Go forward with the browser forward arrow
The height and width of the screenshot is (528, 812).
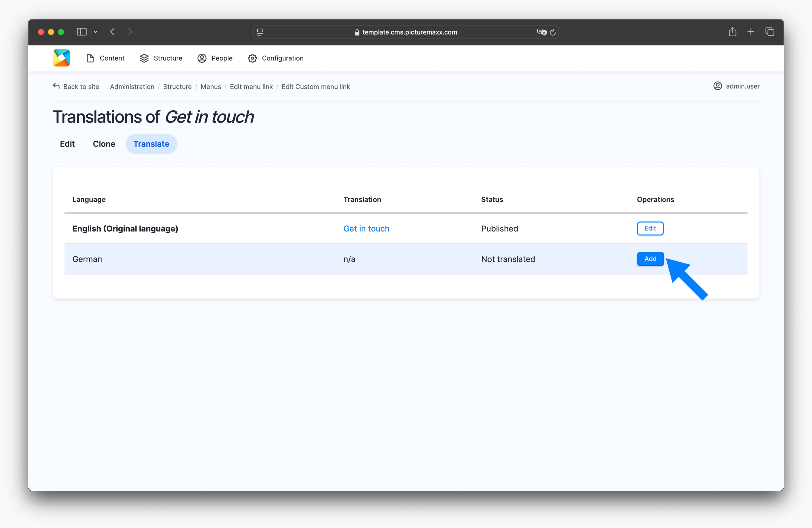point(130,32)
